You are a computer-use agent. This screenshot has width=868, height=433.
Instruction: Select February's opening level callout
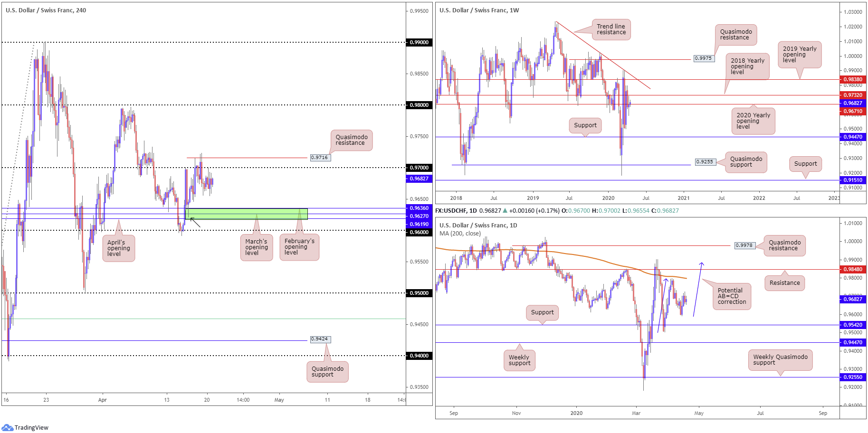pos(299,247)
